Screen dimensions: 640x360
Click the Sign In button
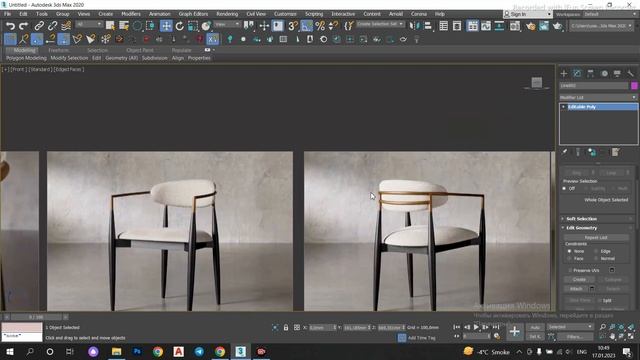[527, 14]
